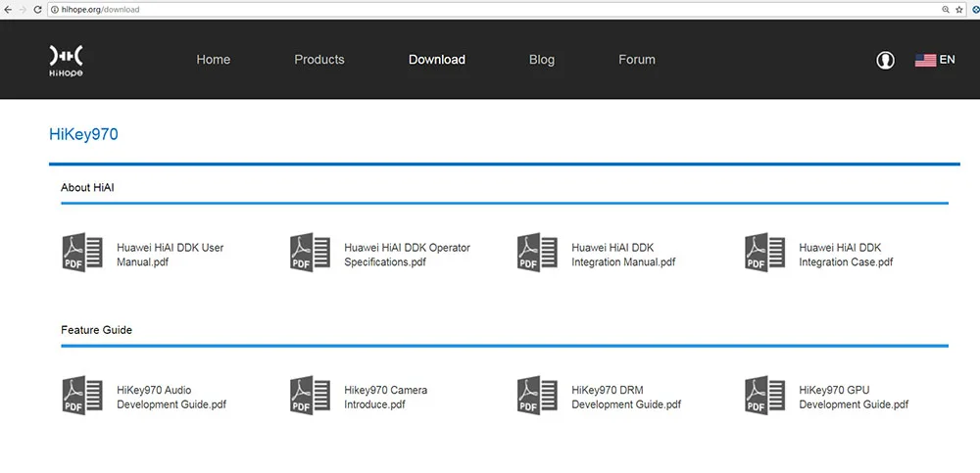Viewport: 980px width, 473px height.
Task: Open the Forum navigation item
Action: click(x=637, y=60)
